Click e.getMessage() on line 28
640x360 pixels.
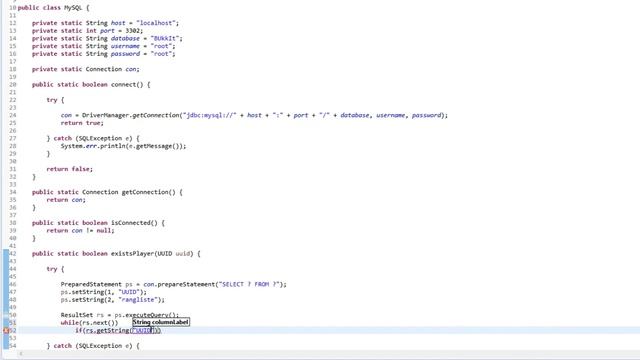tap(154, 146)
